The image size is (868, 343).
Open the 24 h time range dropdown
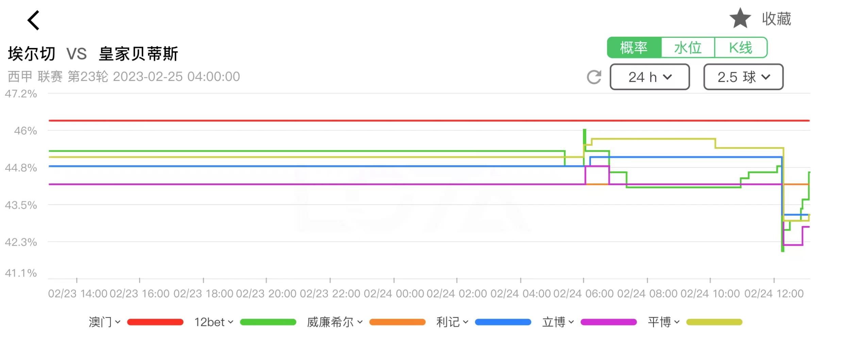650,77
